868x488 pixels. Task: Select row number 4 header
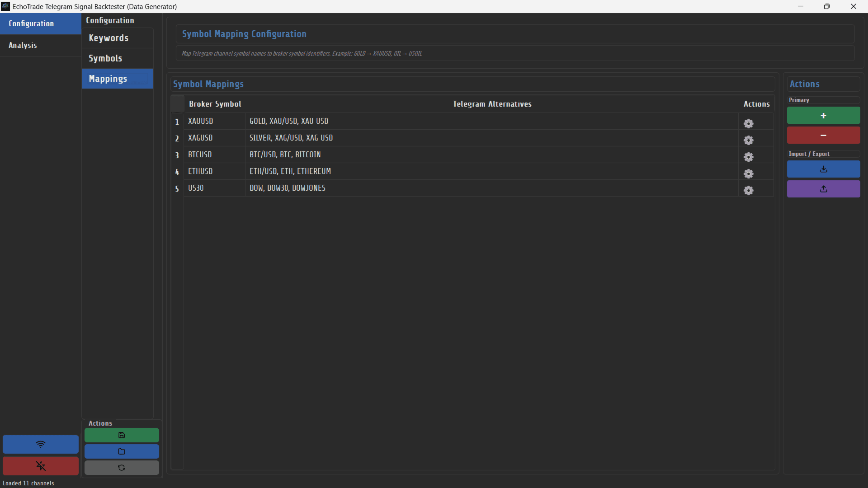pos(177,172)
